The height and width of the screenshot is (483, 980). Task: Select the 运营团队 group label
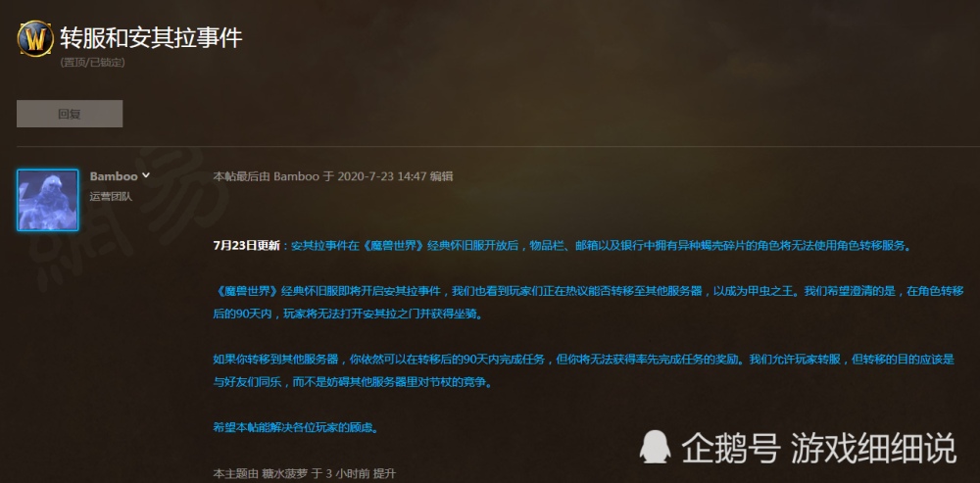[x=111, y=196]
